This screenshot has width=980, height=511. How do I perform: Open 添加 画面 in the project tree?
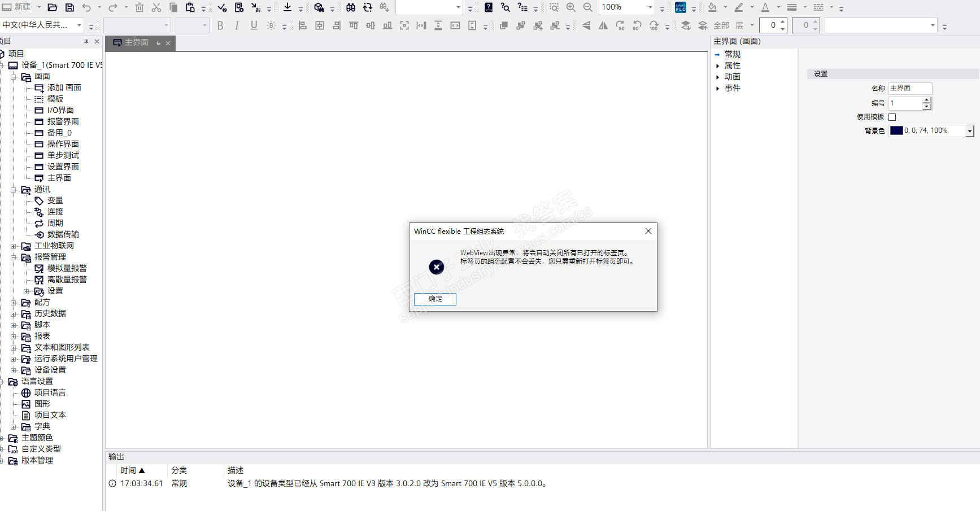64,88
